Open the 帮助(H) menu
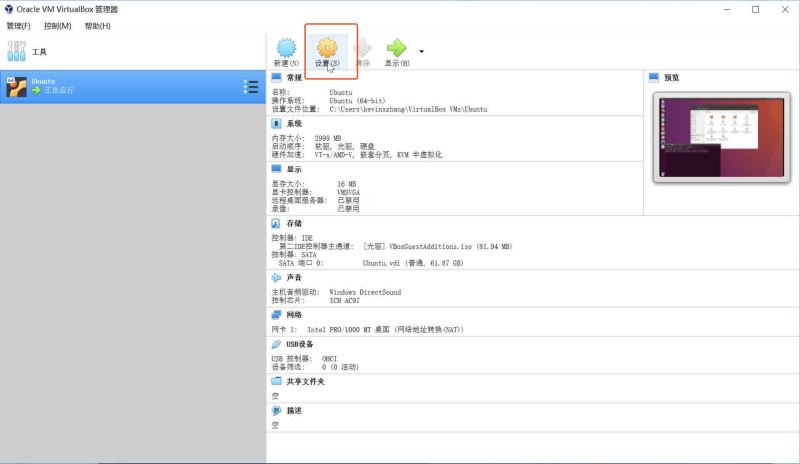 [x=98, y=26]
